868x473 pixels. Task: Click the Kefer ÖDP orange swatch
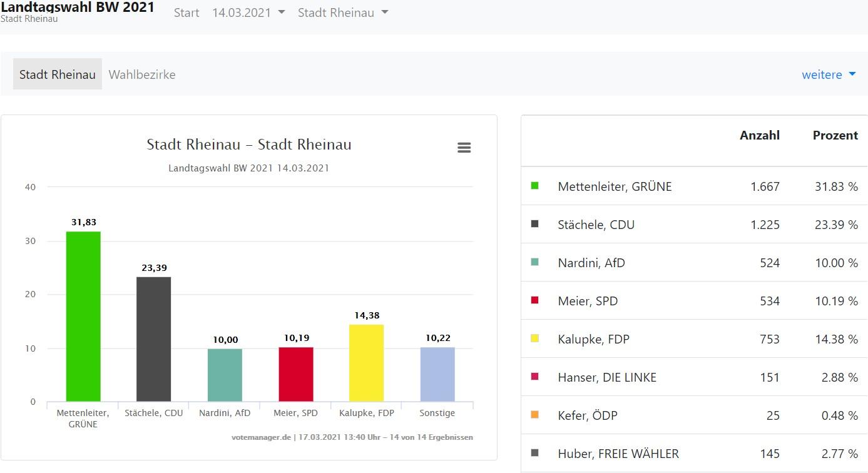click(x=534, y=415)
